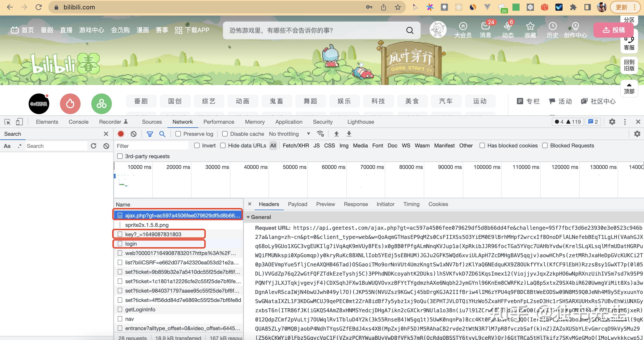Export HAR file using the download arrow icon
Viewport: 644px width, 340px height.
click(349, 134)
